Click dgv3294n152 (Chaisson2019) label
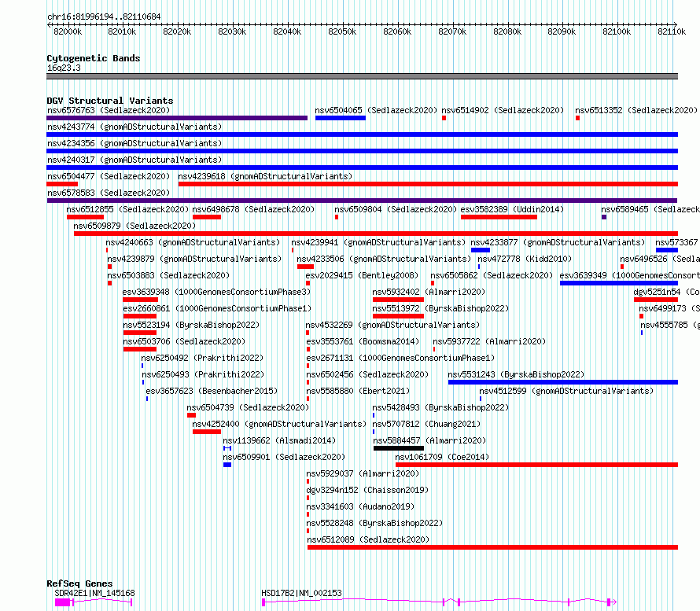This screenshot has width=700, height=611. (x=367, y=490)
